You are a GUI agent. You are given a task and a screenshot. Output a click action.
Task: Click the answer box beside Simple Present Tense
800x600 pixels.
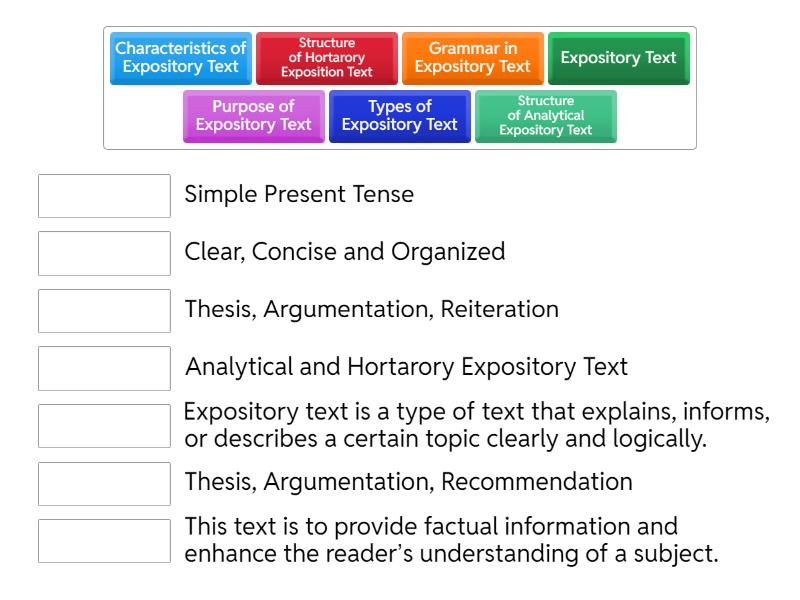[104, 196]
